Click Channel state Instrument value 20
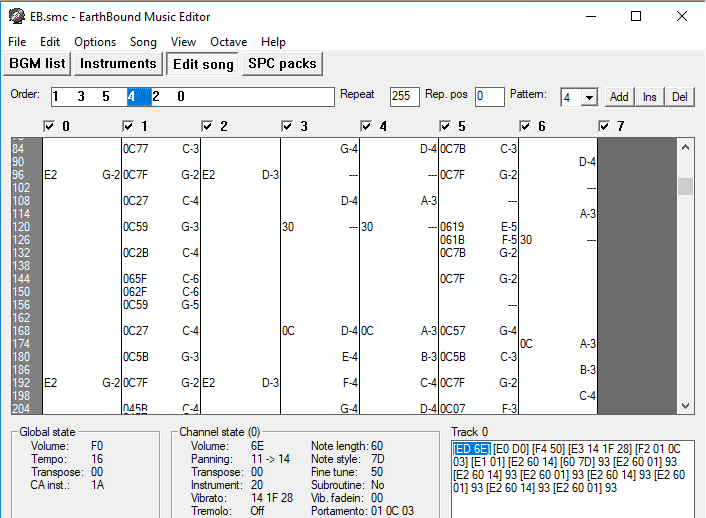Image resolution: width=706 pixels, height=518 pixels. click(x=257, y=485)
